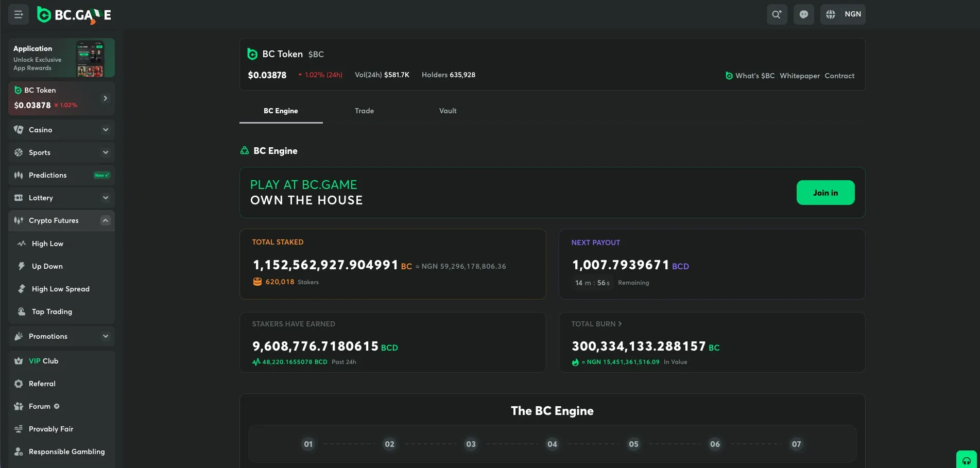Toggle the hamburger sidebar menu icon
This screenshot has width=980, height=468.
pyautogui.click(x=19, y=14)
